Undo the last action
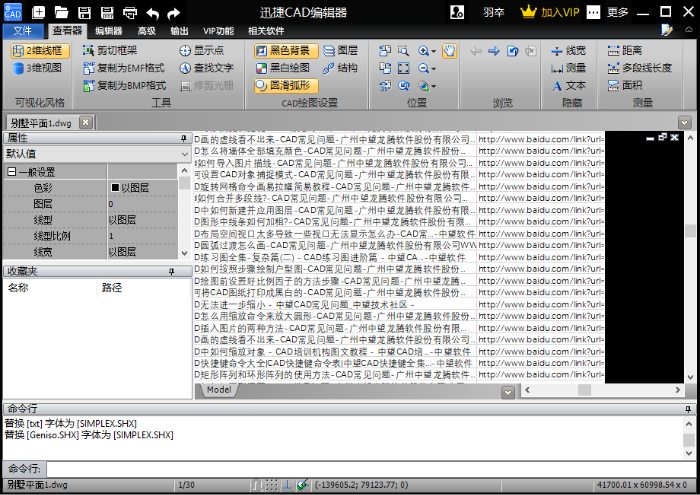Viewport: 700px width, 495px height. click(152, 13)
